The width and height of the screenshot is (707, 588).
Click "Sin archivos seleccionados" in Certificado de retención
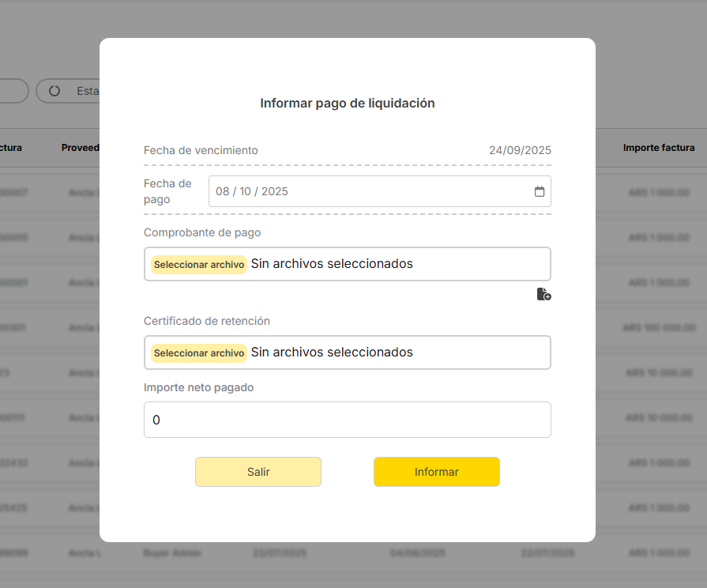point(332,352)
